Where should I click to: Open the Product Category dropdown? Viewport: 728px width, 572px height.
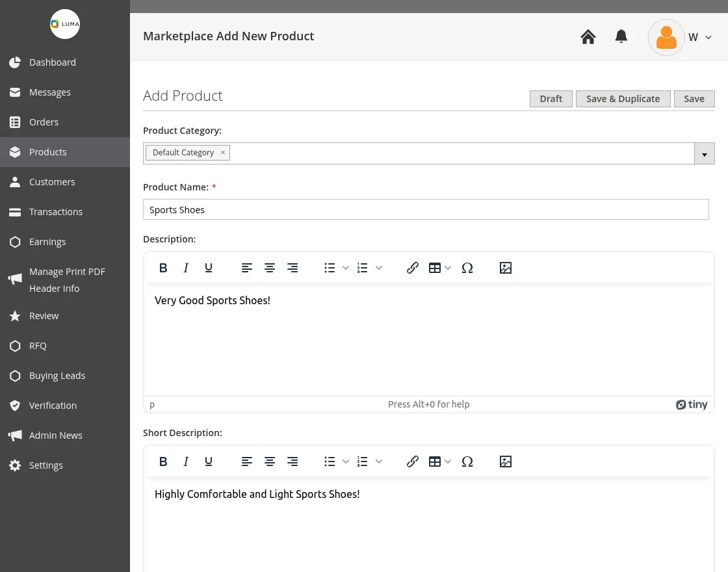point(705,153)
